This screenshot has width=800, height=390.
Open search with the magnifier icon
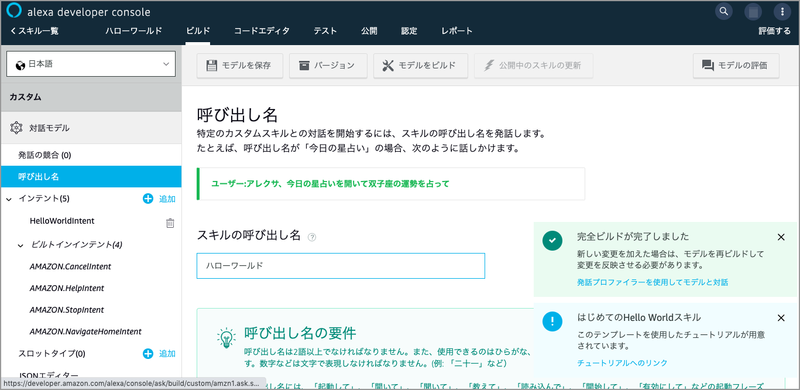pyautogui.click(x=723, y=11)
